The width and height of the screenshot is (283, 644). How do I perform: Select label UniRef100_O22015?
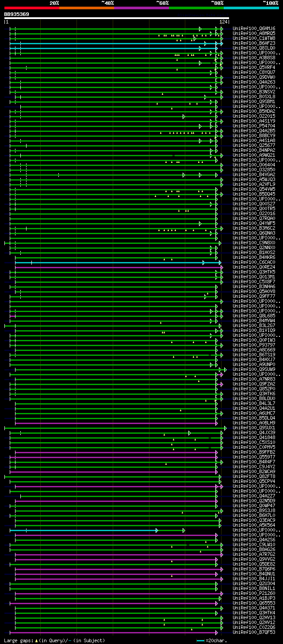pyautogui.click(x=254, y=116)
